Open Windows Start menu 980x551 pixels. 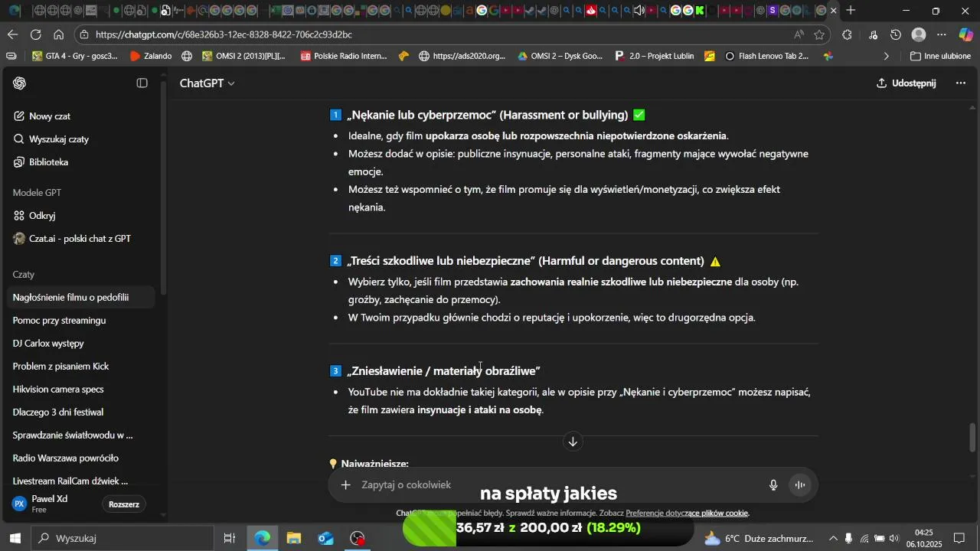coord(15,539)
